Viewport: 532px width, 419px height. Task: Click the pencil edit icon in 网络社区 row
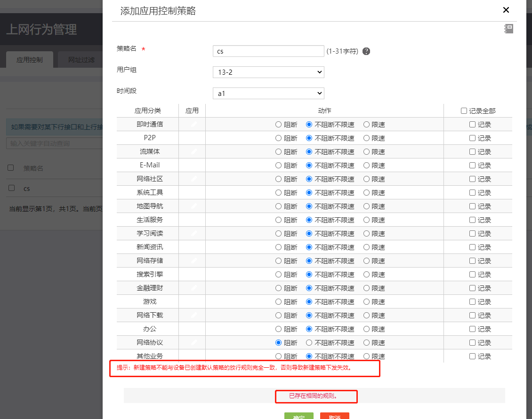(193, 179)
